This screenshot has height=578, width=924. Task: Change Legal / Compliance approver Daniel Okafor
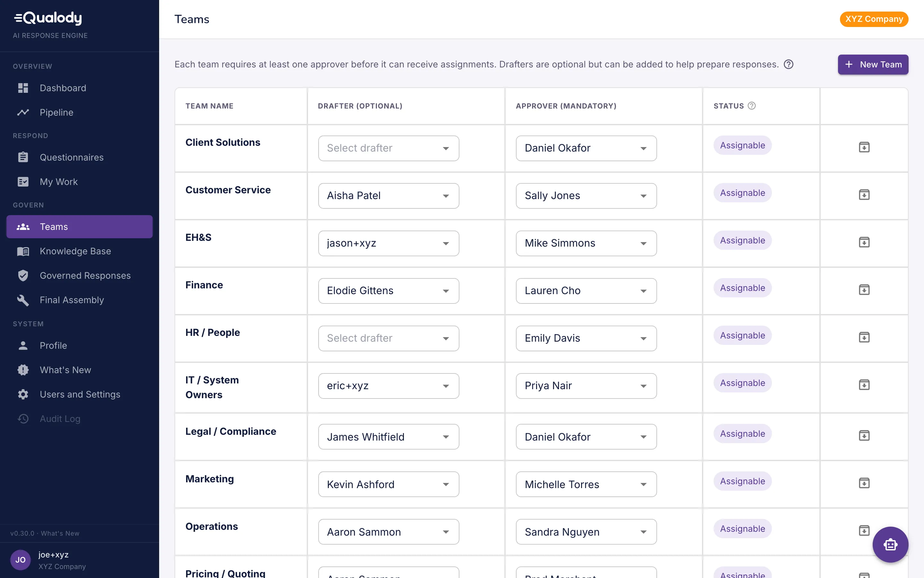pyautogui.click(x=586, y=437)
